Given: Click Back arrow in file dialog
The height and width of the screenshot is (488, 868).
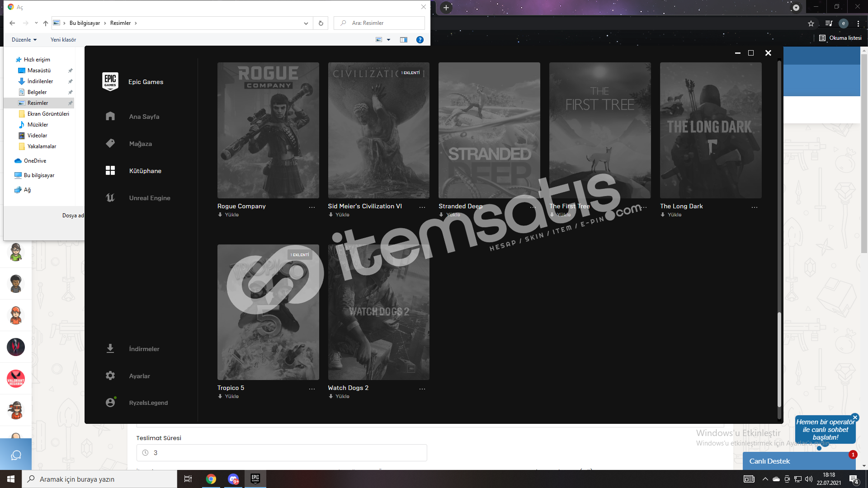Looking at the screenshot, I should click(12, 23).
